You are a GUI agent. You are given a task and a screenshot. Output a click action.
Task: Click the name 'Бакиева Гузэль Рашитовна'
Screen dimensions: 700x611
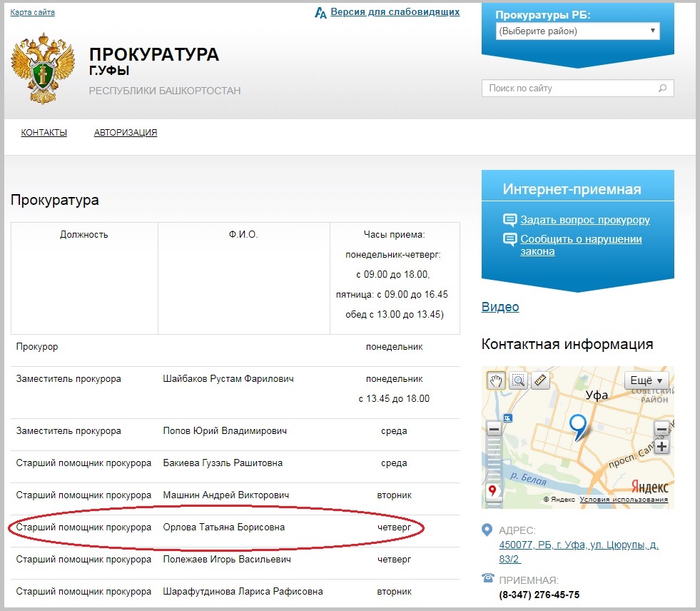(223, 463)
